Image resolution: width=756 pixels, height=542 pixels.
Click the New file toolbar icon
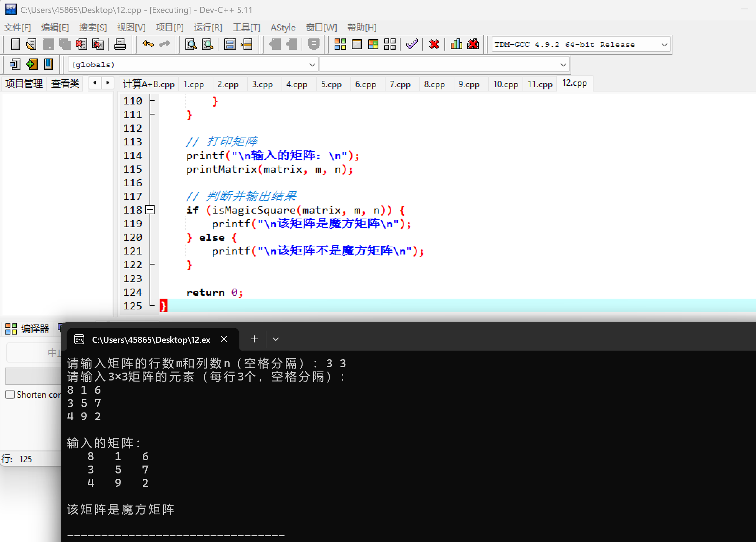tap(15, 45)
